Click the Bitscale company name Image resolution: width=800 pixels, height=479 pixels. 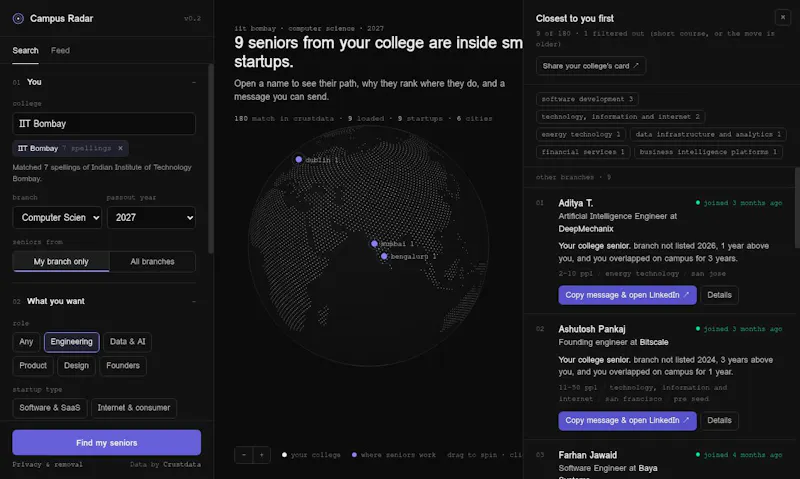pos(654,342)
